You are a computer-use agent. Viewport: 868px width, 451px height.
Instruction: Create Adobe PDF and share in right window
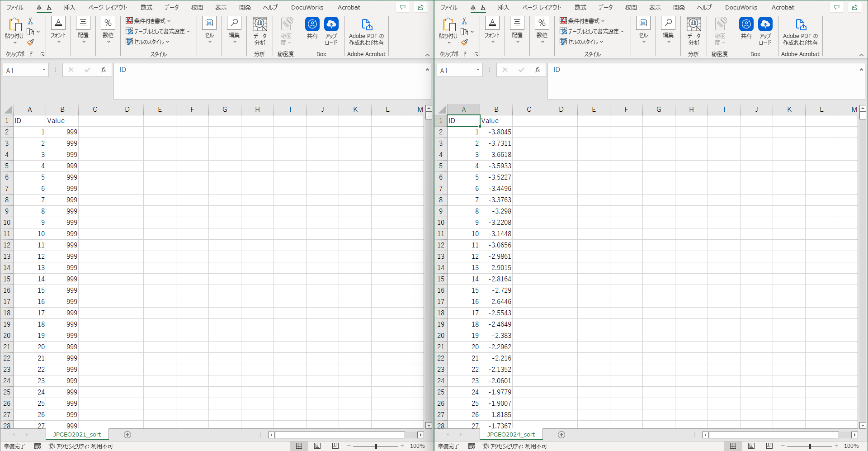click(800, 31)
